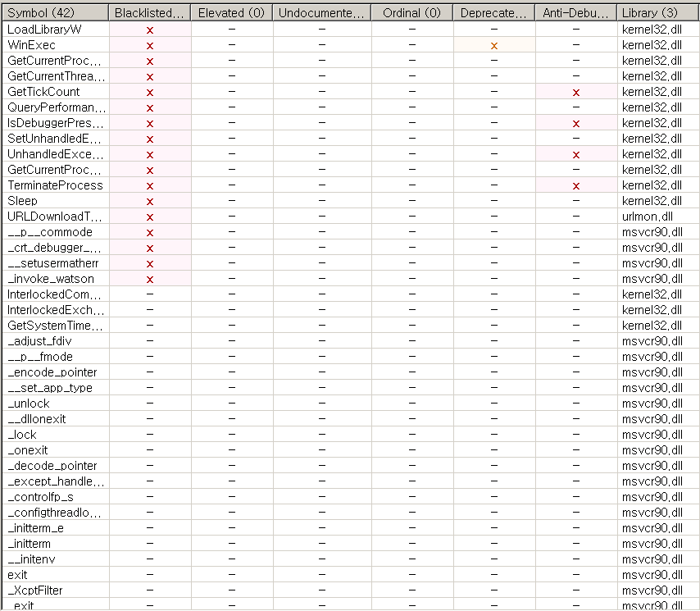700x611 pixels.
Task: Click the blacklisted X for IsDebuggerPres...
Action: click(149, 124)
